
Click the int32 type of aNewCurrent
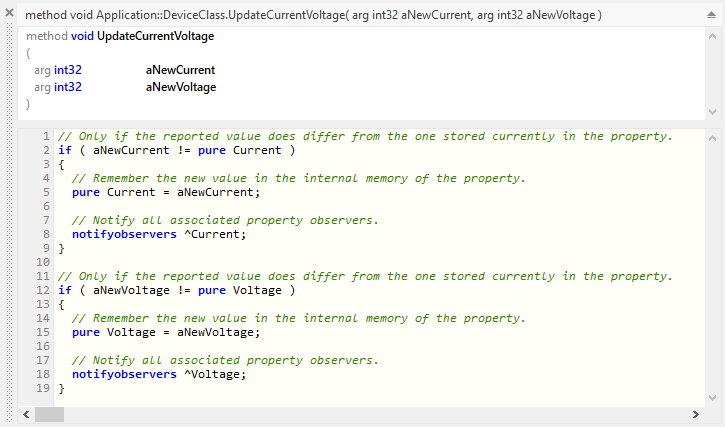coord(68,70)
